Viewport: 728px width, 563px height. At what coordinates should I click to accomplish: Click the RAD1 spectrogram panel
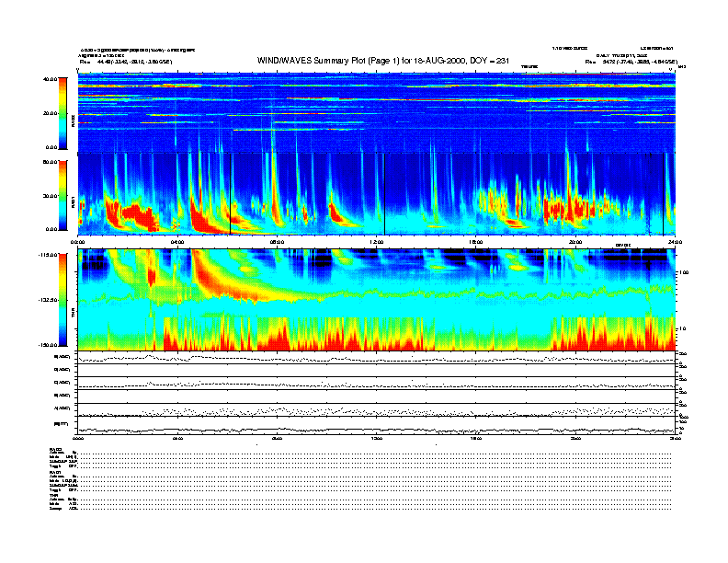point(377,194)
